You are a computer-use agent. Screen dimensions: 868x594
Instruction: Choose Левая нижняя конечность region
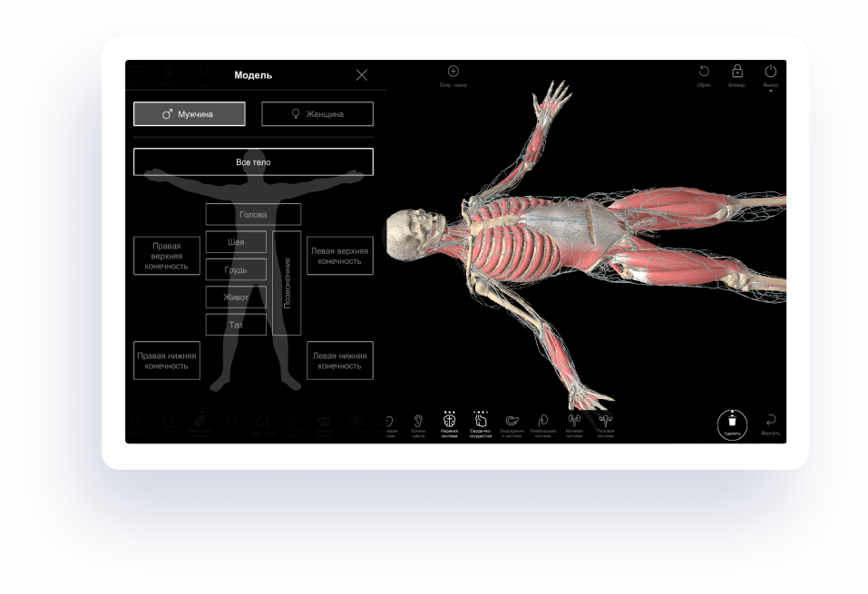click(339, 361)
